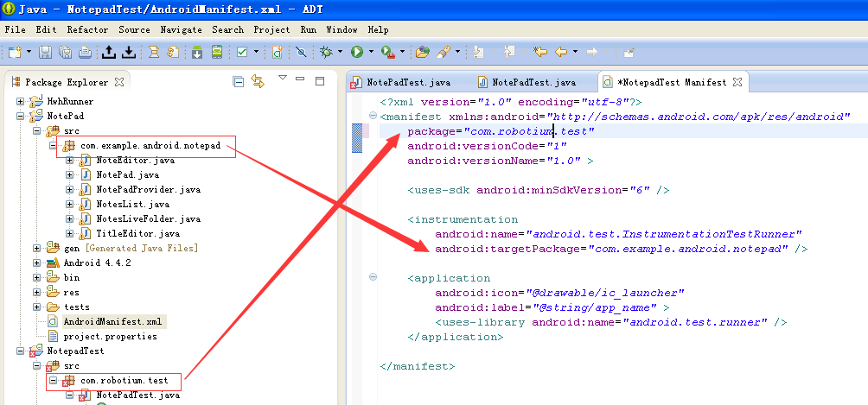868x405 pixels.
Task: Expand the NoteEditor.java node
Action: pyautogui.click(x=69, y=161)
